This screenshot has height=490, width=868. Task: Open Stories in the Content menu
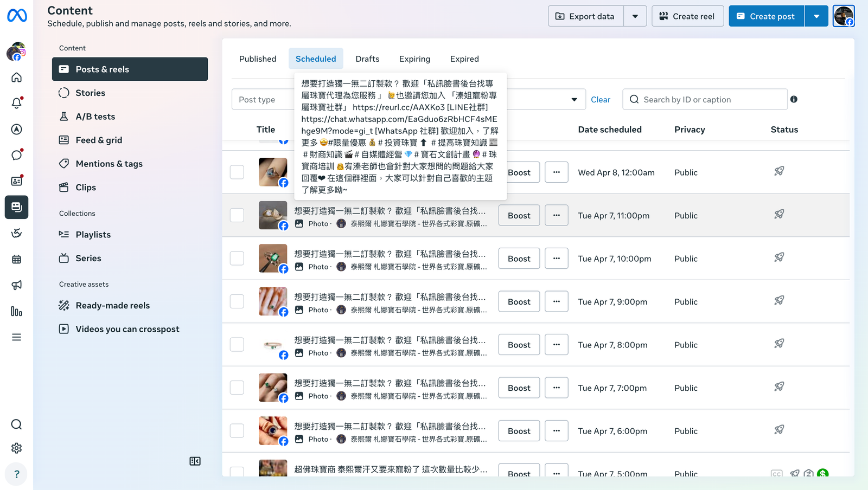click(130, 93)
